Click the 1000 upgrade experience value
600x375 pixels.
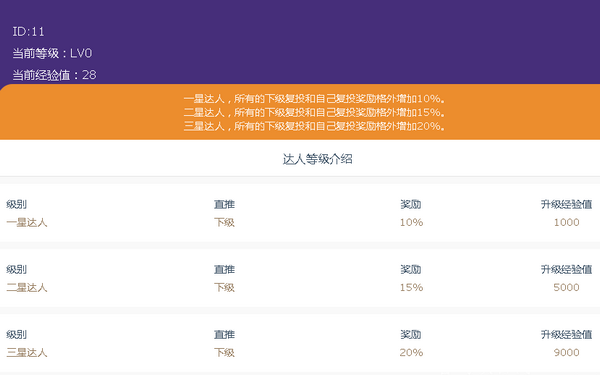[566, 222]
